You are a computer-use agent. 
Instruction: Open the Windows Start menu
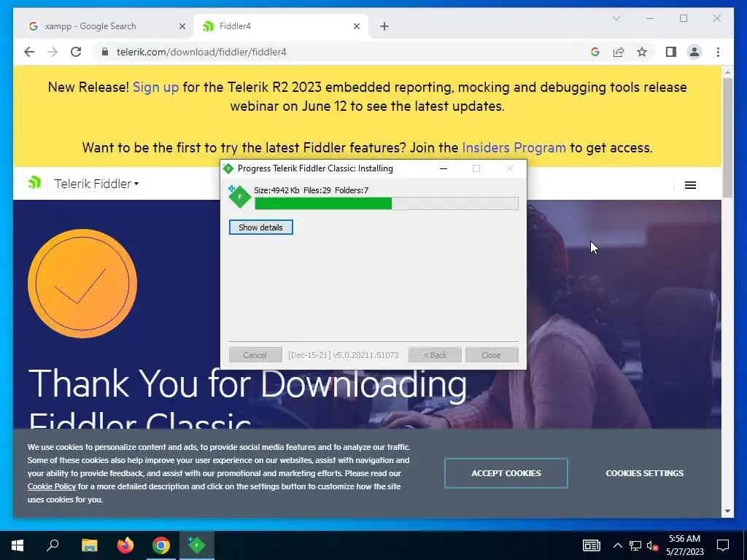[18, 545]
